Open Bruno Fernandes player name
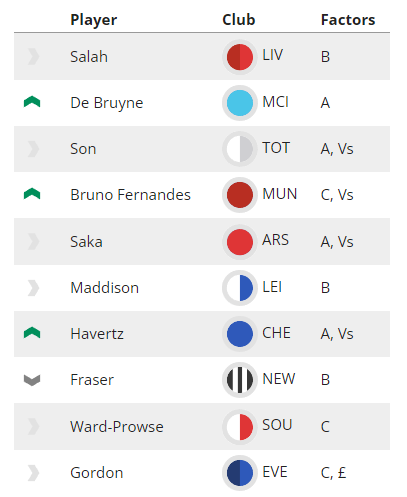 coord(130,195)
